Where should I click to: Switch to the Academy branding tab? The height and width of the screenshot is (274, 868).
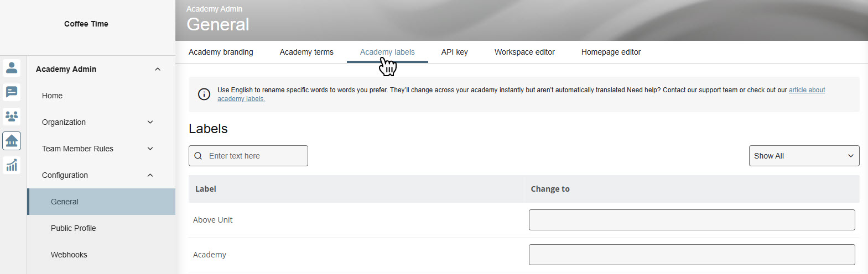pyautogui.click(x=221, y=52)
